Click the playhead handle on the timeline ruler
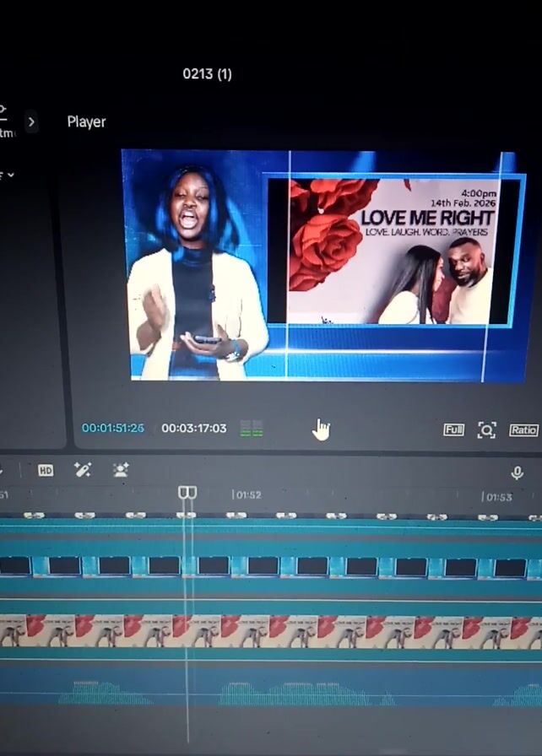This screenshot has height=756, width=542. (x=187, y=494)
